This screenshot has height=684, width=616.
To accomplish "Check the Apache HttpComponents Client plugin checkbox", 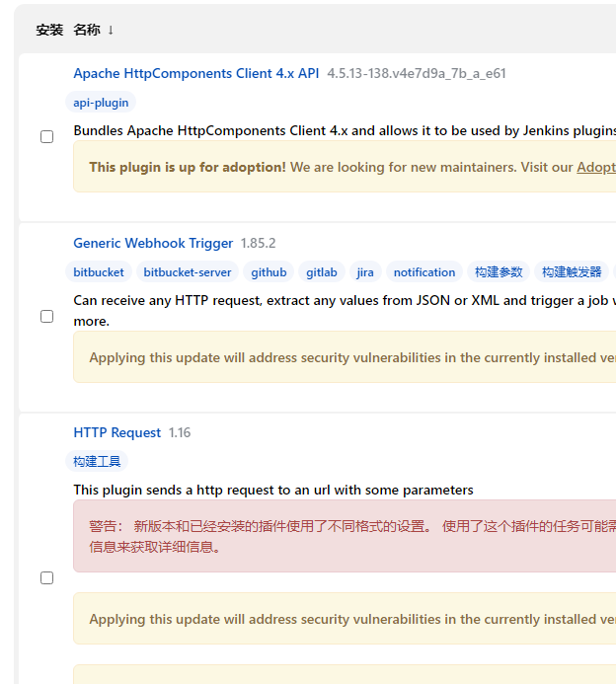I will [x=46, y=136].
